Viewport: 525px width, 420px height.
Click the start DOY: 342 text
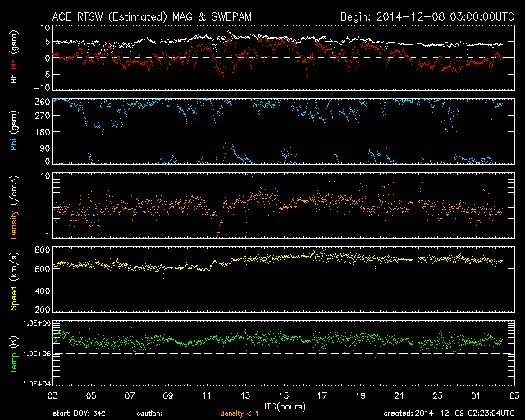79,414
